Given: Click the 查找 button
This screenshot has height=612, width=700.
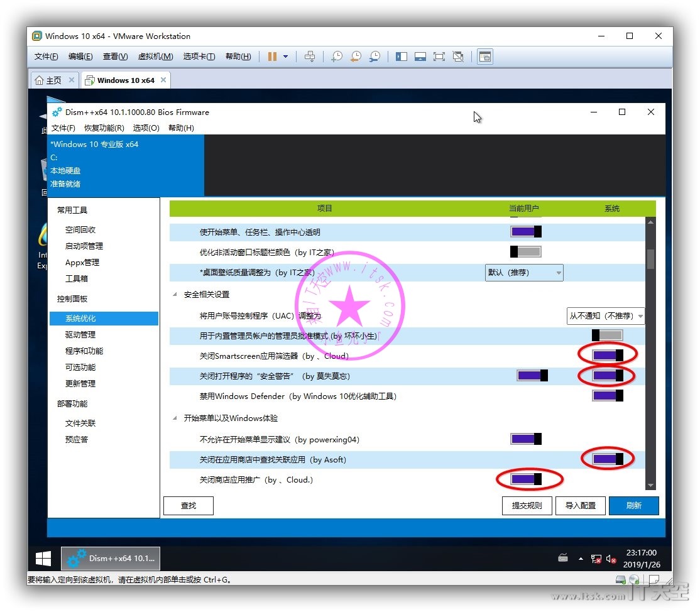Looking at the screenshot, I should pos(189,506).
